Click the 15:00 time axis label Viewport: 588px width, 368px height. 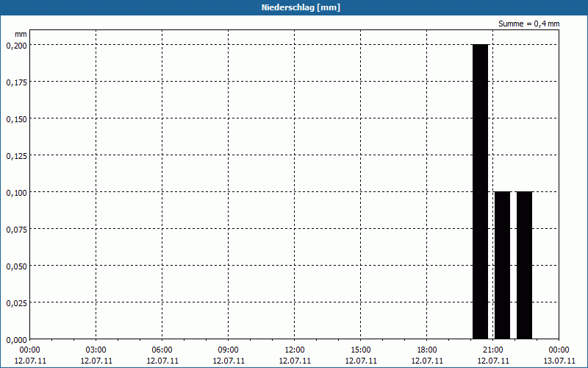pyautogui.click(x=361, y=350)
